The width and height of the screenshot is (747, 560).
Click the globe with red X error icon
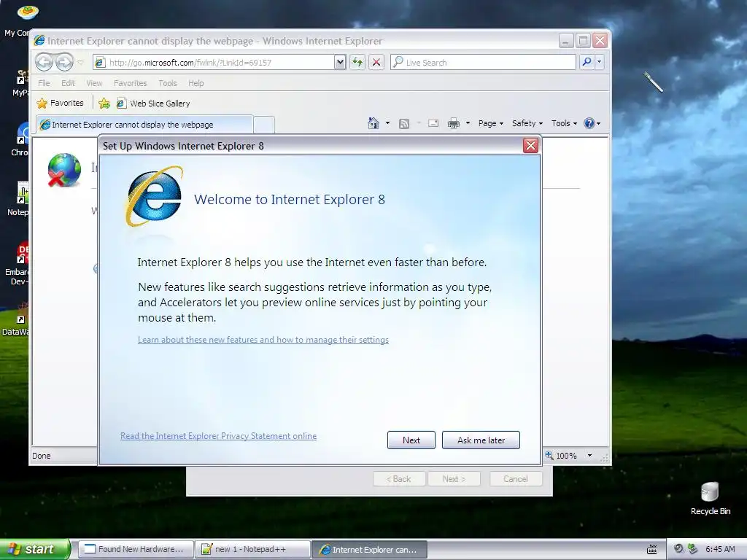(x=64, y=169)
